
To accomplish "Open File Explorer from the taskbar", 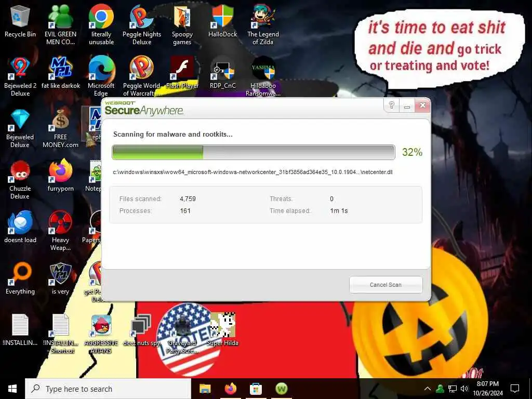I will (205, 389).
